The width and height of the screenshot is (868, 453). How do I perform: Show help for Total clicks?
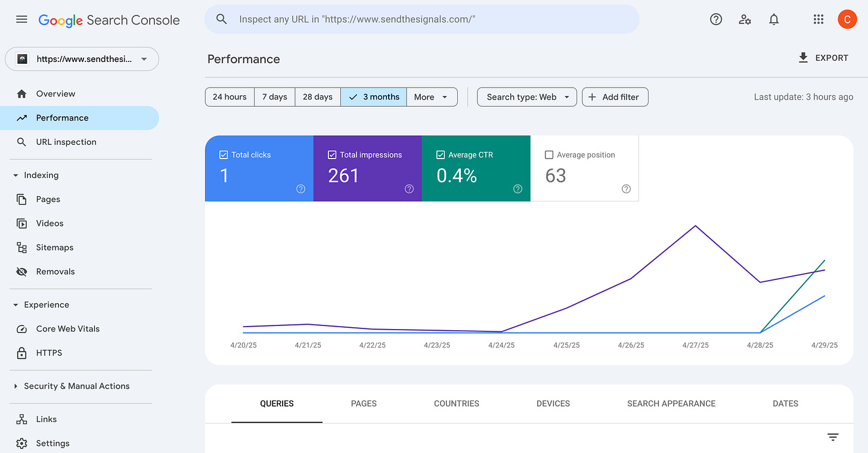click(301, 189)
